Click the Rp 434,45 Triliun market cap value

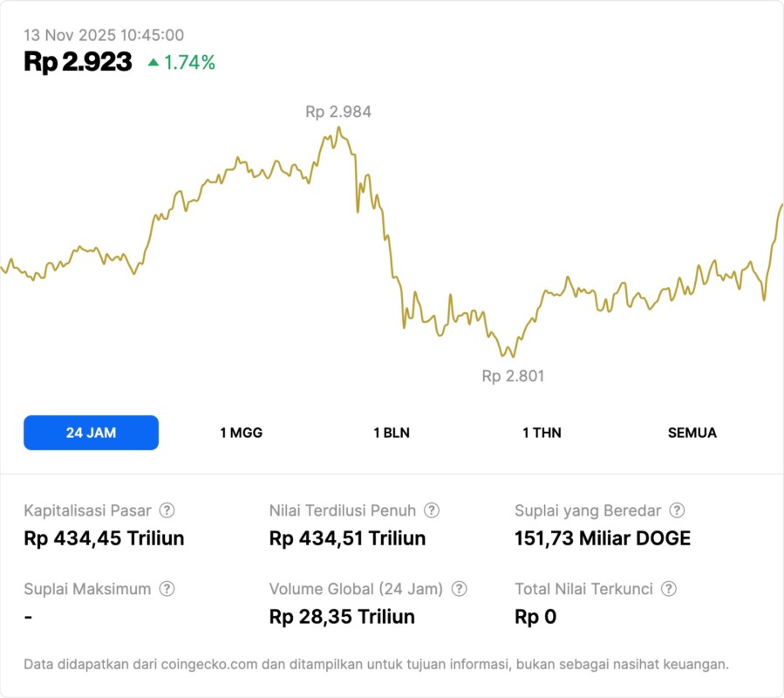[104, 538]
